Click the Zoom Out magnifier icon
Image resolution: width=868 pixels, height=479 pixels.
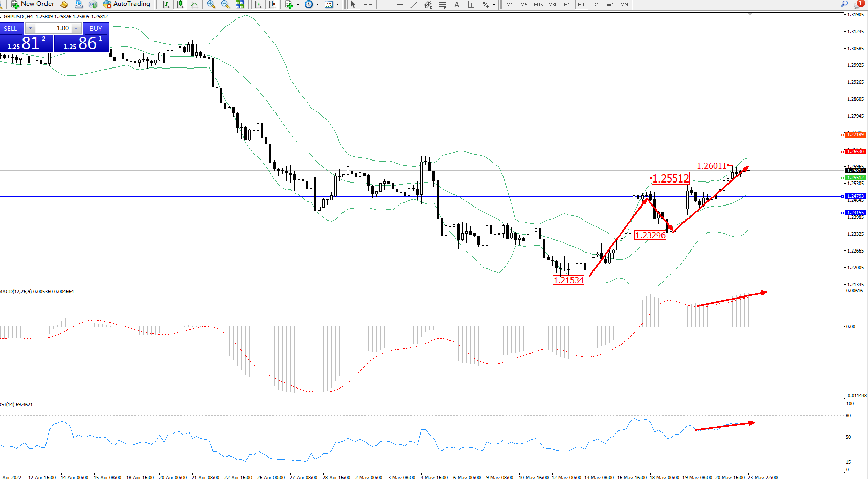[x=225, y=4]
